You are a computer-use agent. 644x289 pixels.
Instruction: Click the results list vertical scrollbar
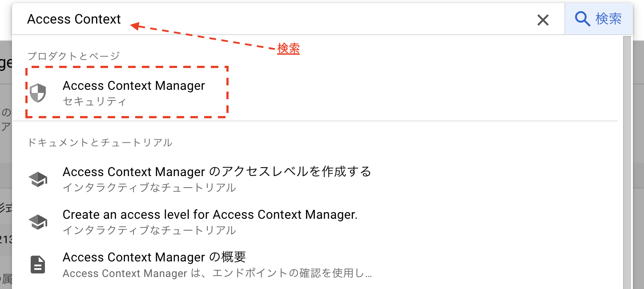pos(628,162)
